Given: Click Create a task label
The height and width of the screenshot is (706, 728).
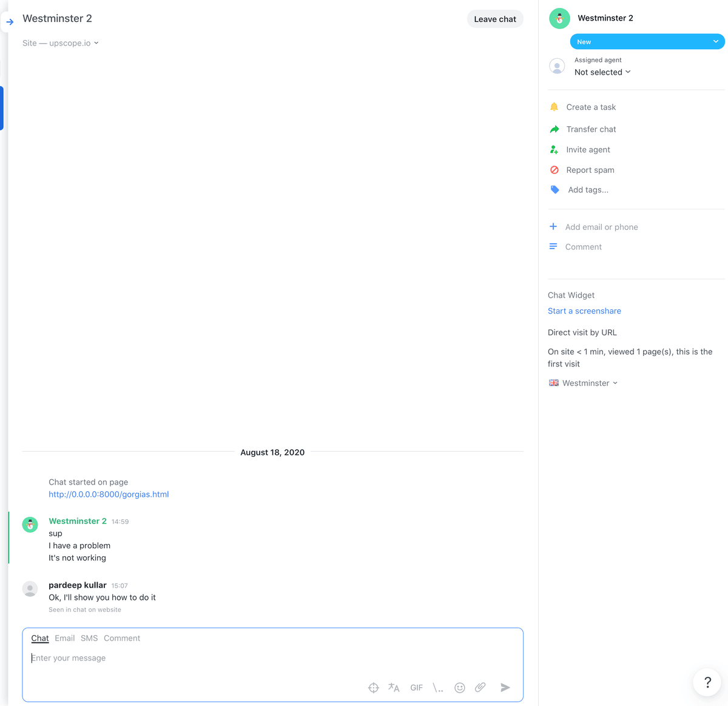Looking at the screenshot, I should point(591,107).
